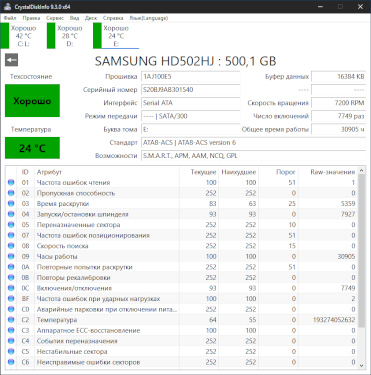
Task: Click the status circle for attribute 01
Action: click(x=11, y=182)
